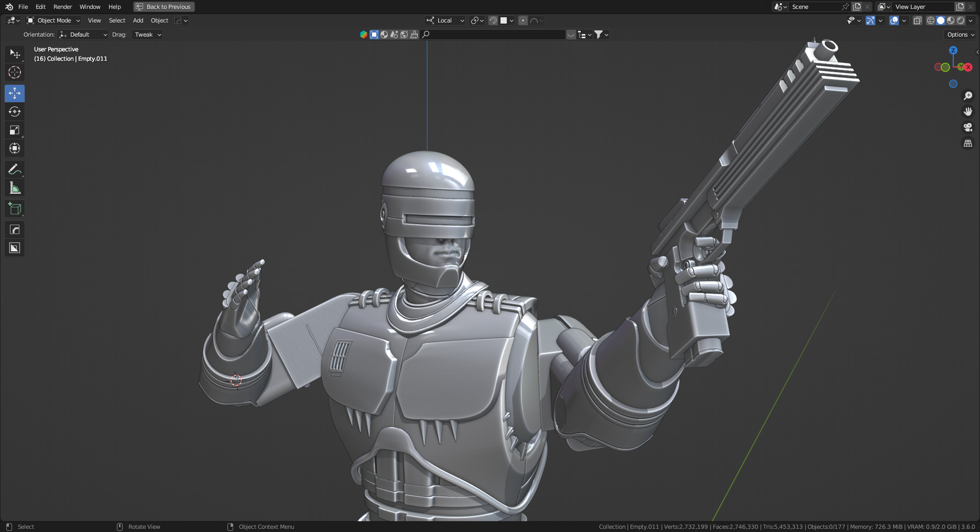Open the Drag Tweak dropdown
980x532 pixels.
pyautogui.click(x=147, y=35)
